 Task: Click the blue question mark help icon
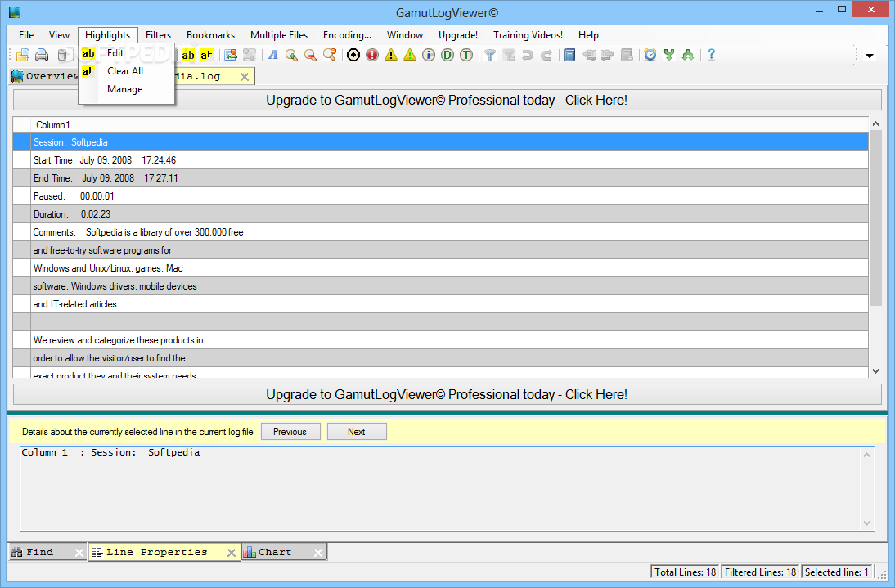[x=711, y=55]
